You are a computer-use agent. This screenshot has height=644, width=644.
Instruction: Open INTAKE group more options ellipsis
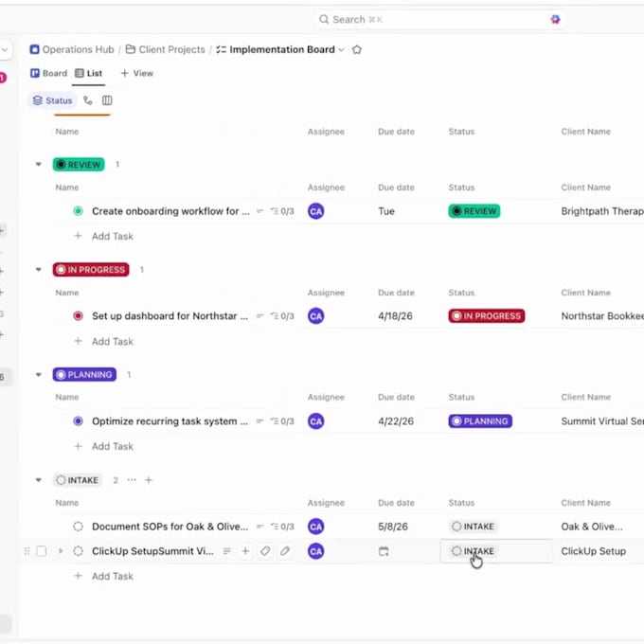point(132,480)
